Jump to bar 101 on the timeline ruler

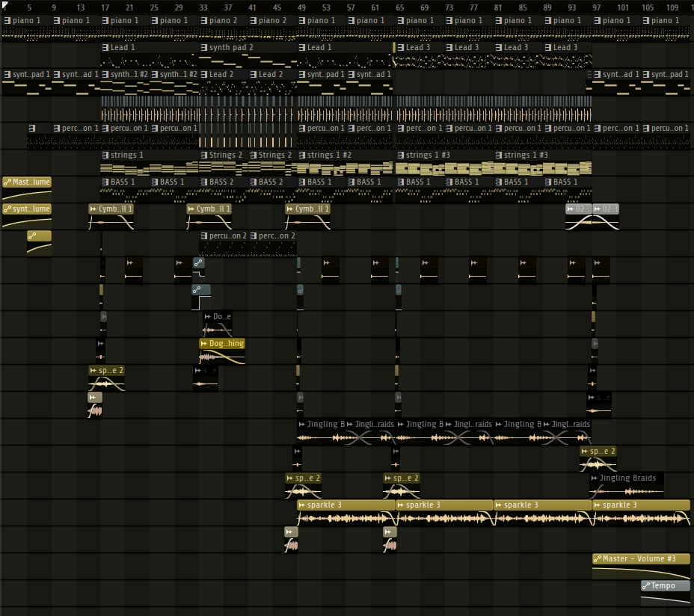623,7
